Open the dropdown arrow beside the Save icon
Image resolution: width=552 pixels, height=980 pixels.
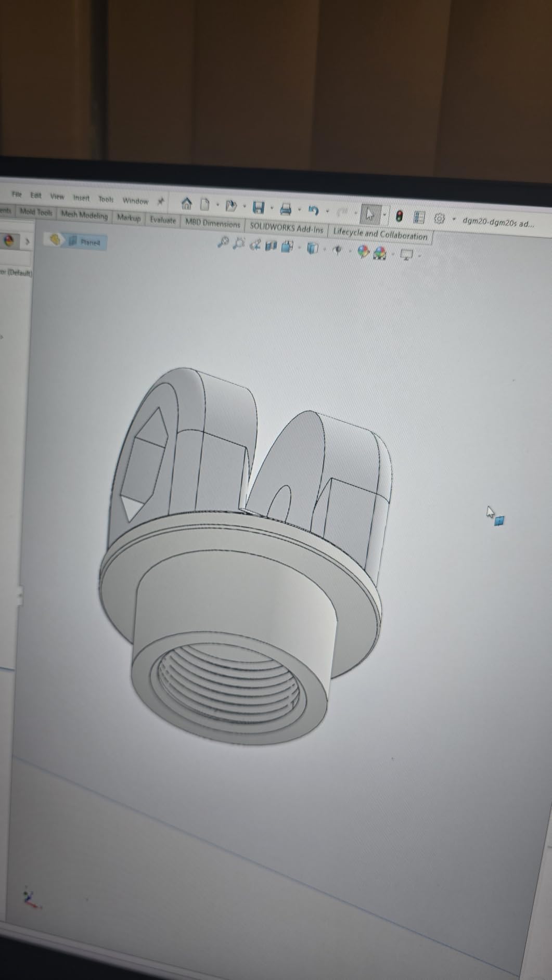pyautogui.click(x=272, y=209)
